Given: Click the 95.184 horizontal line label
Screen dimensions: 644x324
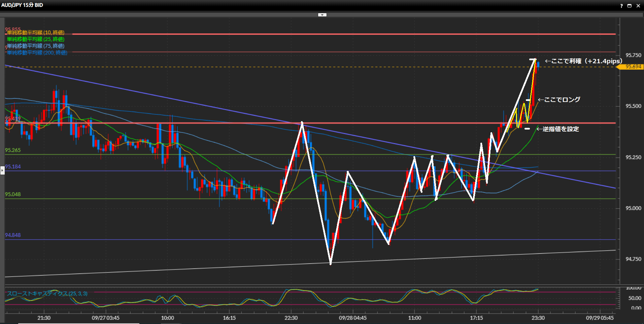Looking at the screenshot, I should click(13, 167).
